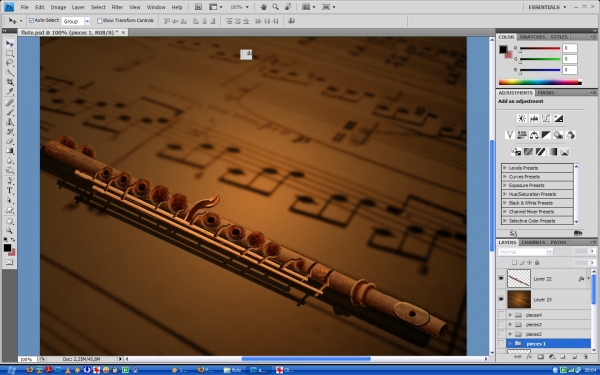The height and width of the screenshot is (375, 600).
Task: Select the Crop tool
Action: coord(10,82)
